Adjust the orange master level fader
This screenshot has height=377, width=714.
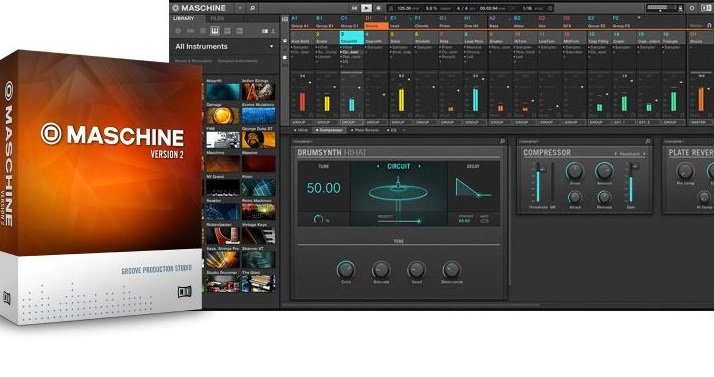click(x=701, y=99)
